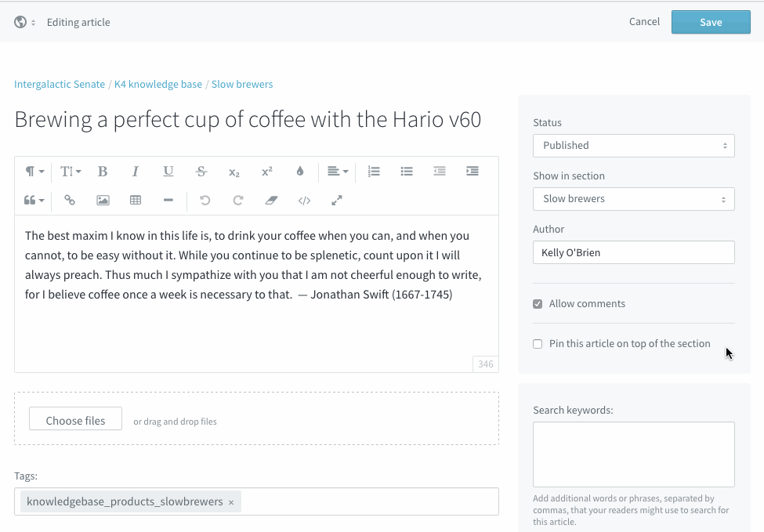Insert an image into the article

103,201
